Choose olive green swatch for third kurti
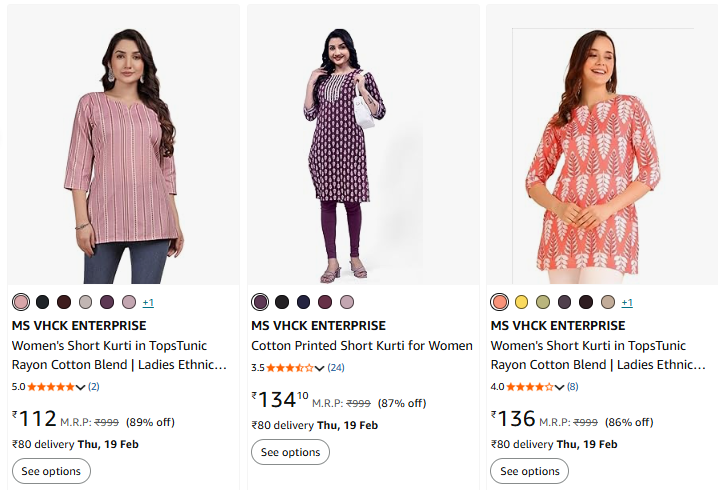Viewport: 718px width, 490px height. click(x=543, y=302)
